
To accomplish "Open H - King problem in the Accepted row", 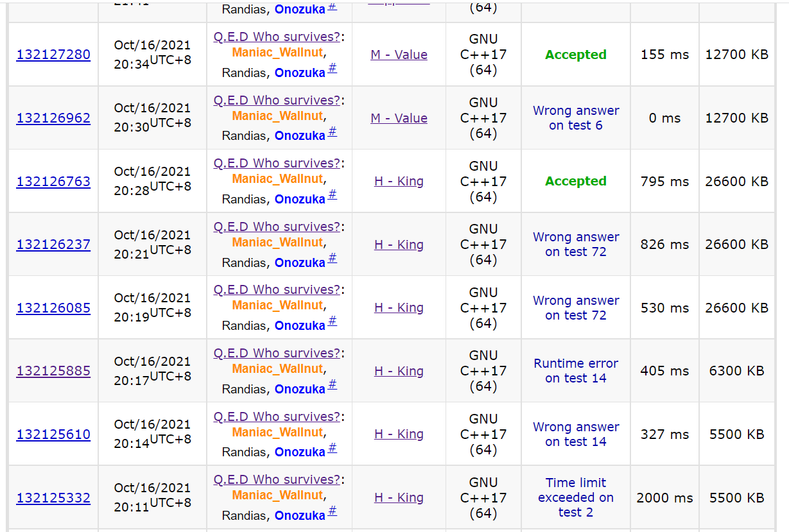I will point(399,182).
